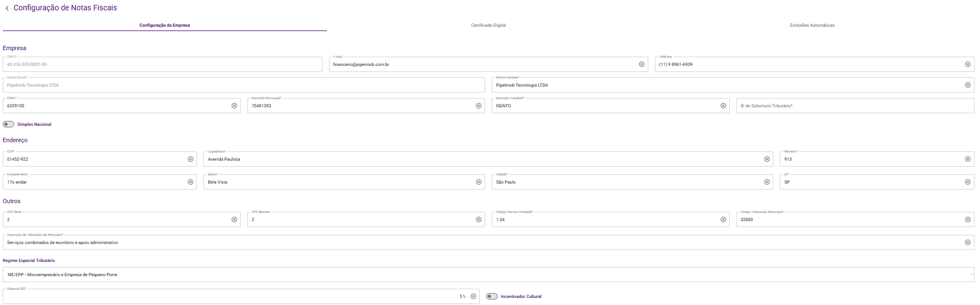980x305 pixels.
Task: Open the Emissões Automáticas tab
Action: click(x=812, y=25)
